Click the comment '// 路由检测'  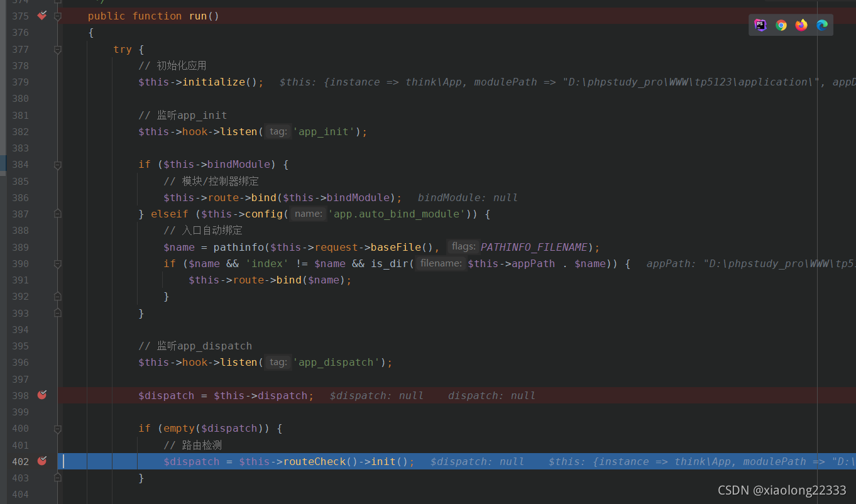coord(193,445)
